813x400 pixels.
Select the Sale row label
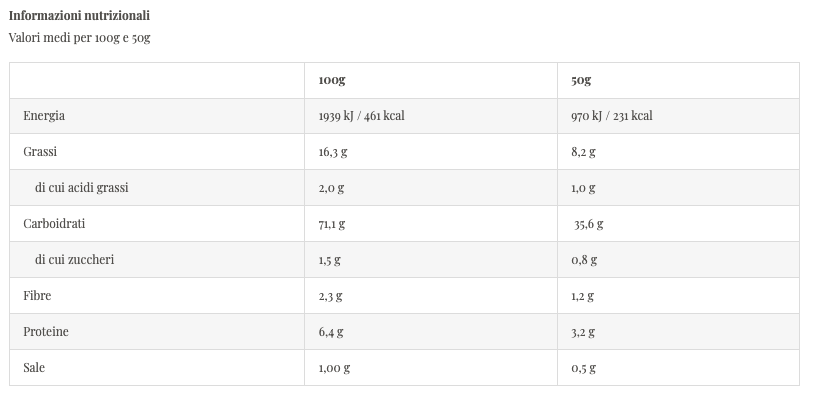[x=34, y=368]
